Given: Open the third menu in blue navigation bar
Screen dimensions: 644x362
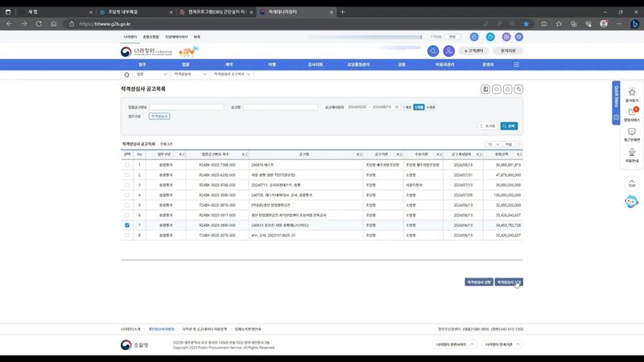Looking at the screenshot, I should [x=229, y=64].
